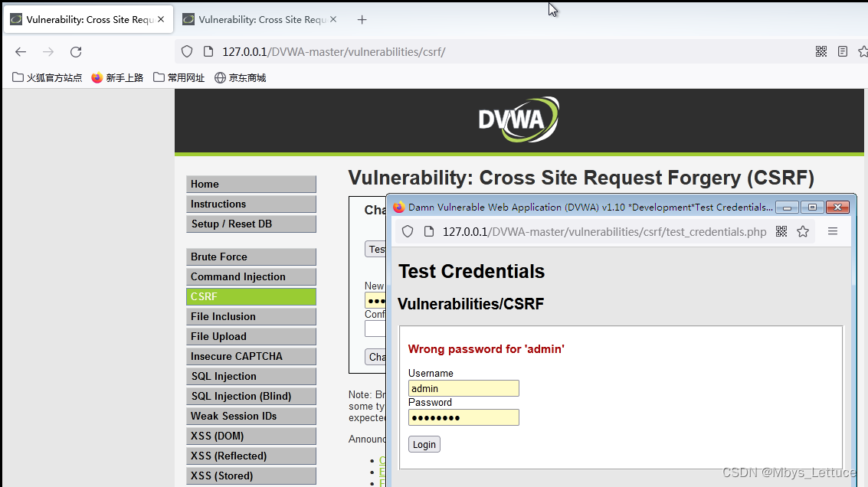The image size is (868, 487).
Task: Click the shield icon in main address bar
Action: [187, 51]
